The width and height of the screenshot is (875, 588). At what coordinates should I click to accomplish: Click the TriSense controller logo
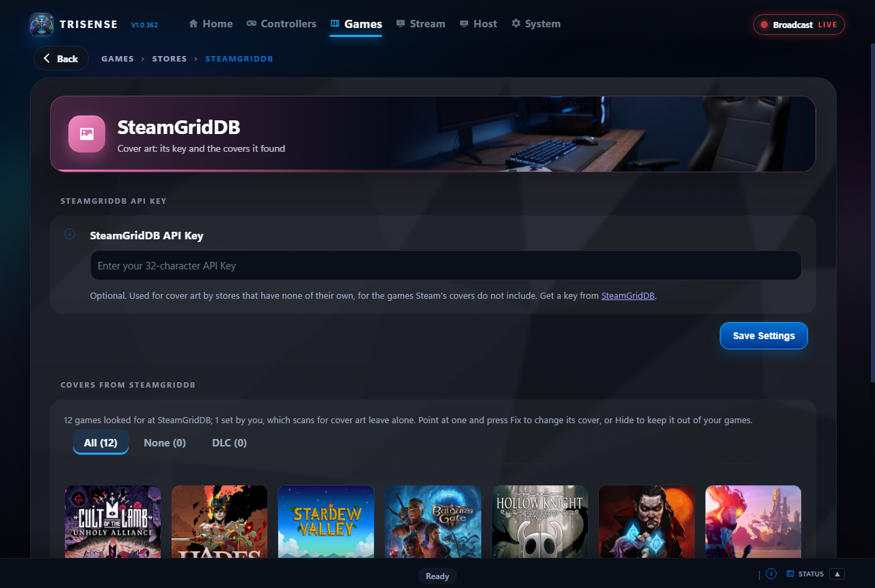coord(42,25)
